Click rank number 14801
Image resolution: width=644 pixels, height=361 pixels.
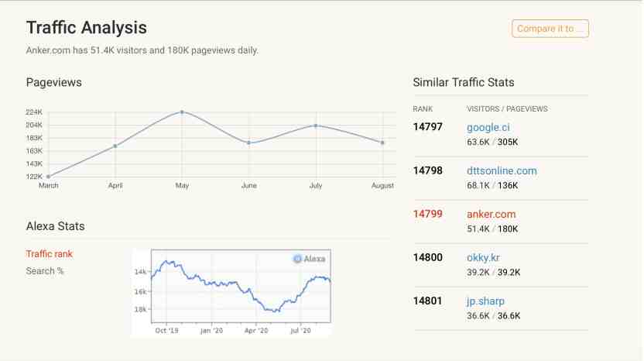click(427, 301)
